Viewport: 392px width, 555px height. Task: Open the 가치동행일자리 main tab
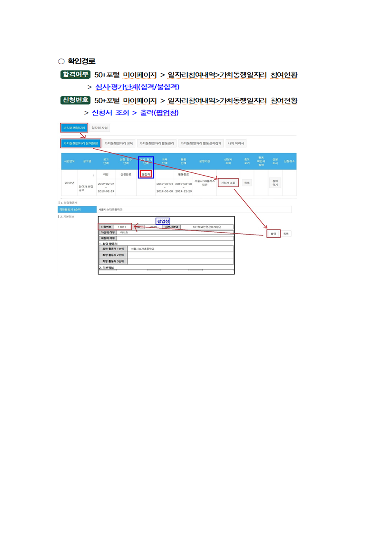(74, 128)
